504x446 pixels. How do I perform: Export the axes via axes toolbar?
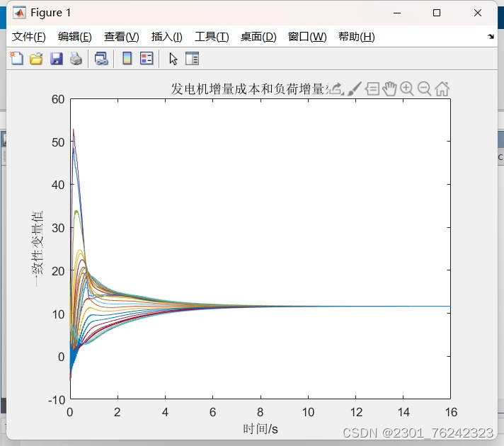[x=336, y=88]
